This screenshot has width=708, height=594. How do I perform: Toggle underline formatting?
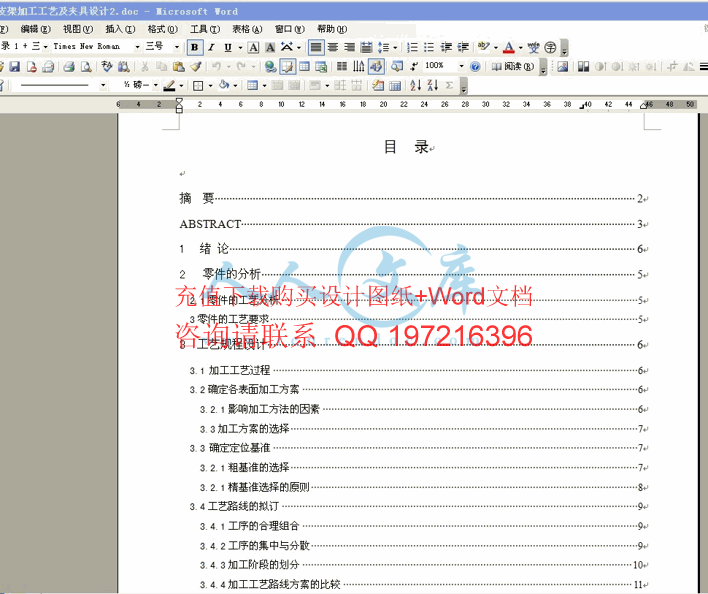coord(228,47)
